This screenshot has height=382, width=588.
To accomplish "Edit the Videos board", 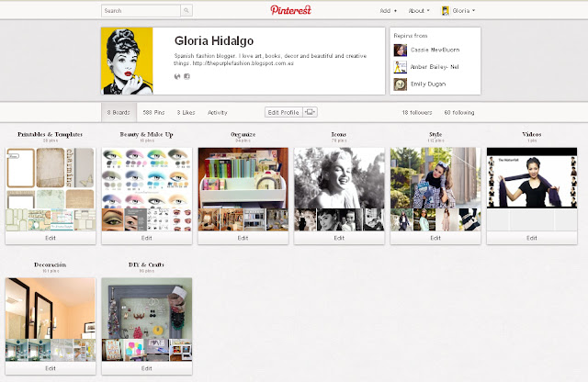I will [x=532, y=238].
